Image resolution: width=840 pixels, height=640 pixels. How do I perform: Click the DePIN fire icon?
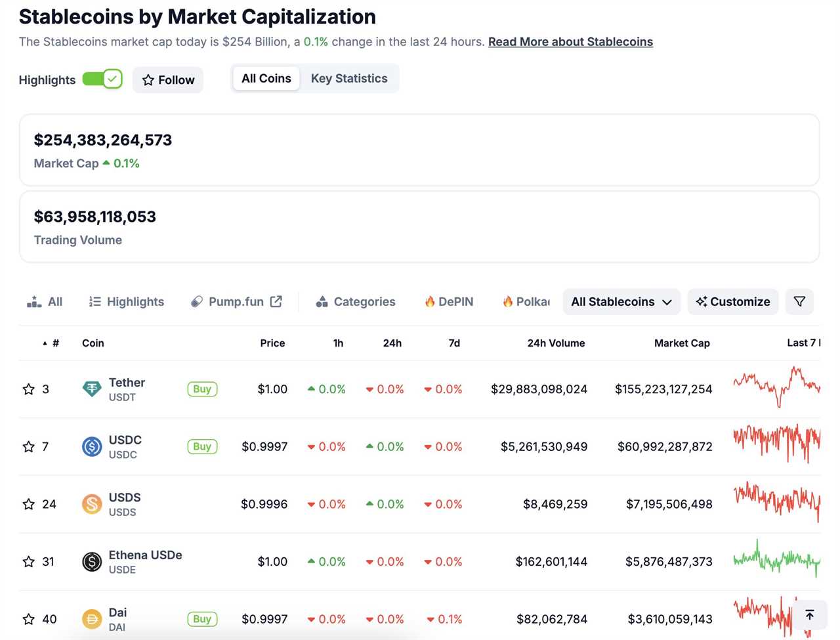click(430, 301)
